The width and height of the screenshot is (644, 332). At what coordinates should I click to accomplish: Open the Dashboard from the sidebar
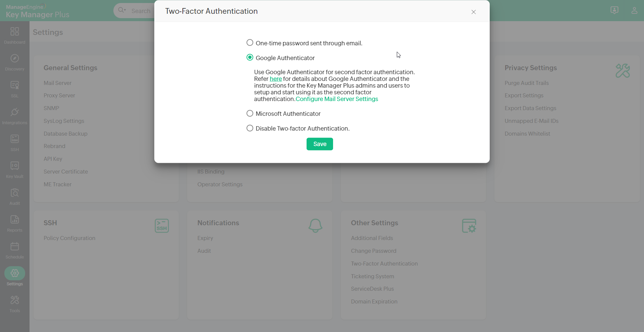(x=14, y=35)
